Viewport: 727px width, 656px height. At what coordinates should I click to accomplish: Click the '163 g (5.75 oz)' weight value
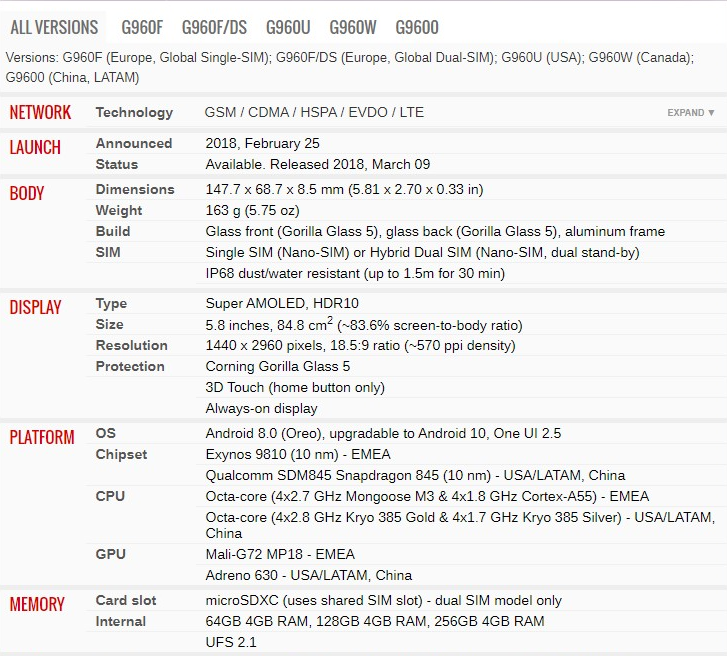tap(252, 210)
